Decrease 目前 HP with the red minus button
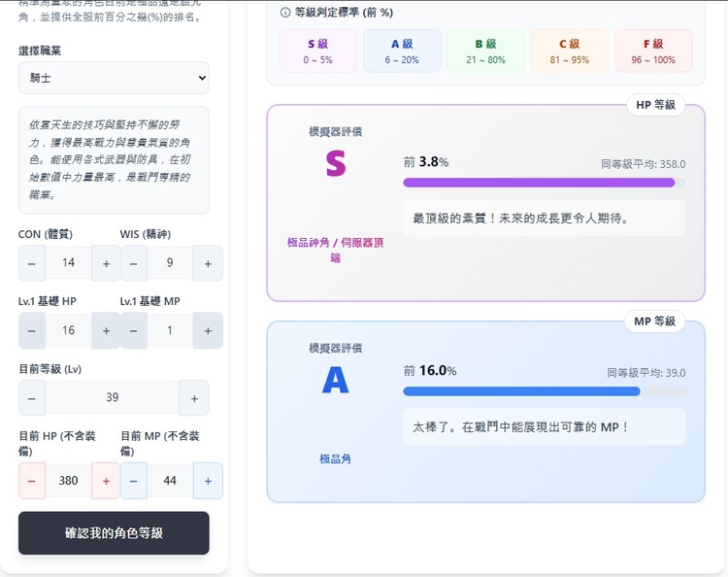The width and height of the screenshot is (728, 577). [32, 481]
